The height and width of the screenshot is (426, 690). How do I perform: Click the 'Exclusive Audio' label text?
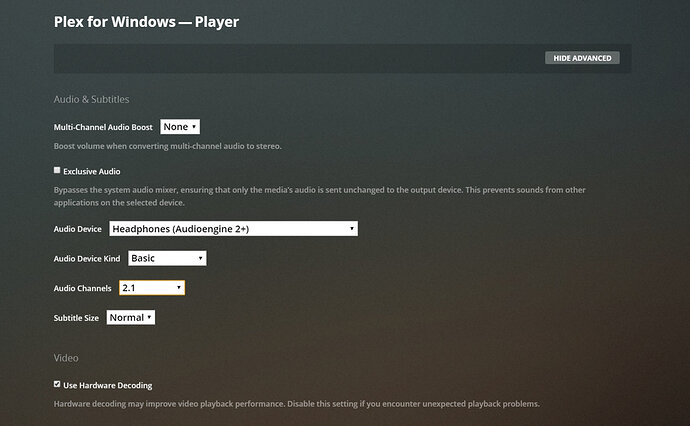click(x=92, y=172)
